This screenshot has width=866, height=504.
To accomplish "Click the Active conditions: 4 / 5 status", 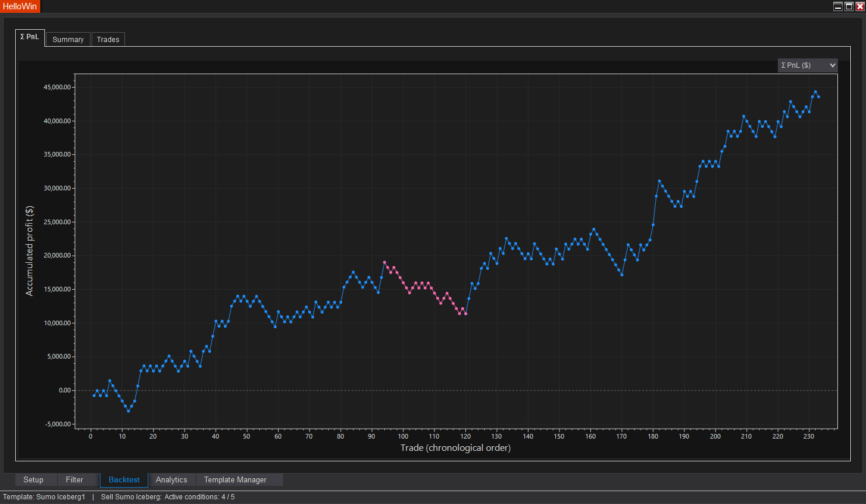I will [200, 497].
